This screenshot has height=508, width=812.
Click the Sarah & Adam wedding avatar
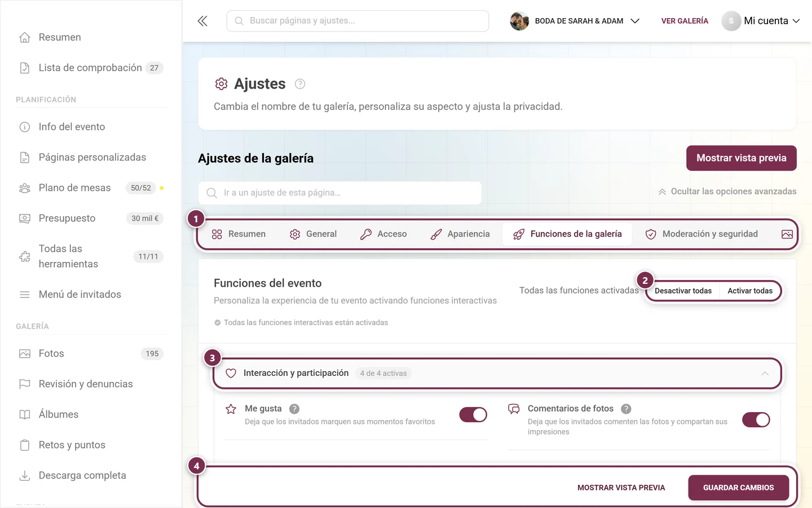coord(519,21)
